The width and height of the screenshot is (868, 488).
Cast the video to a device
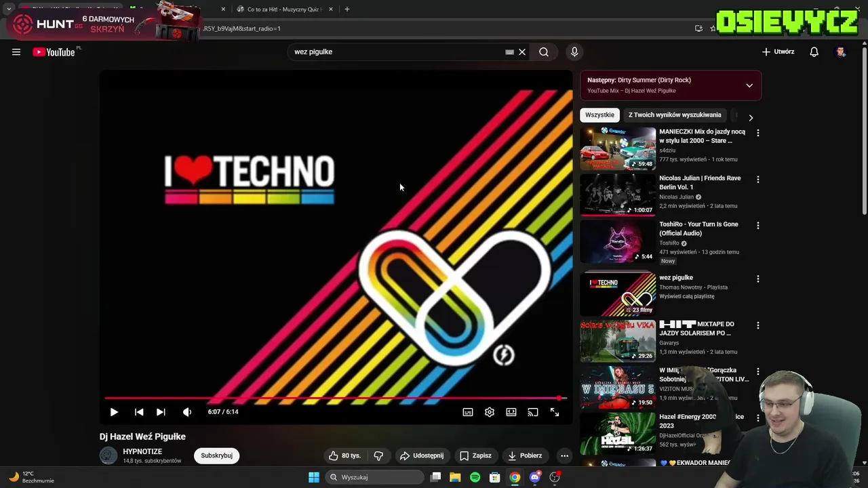pyautogui.click(x=533, y=411)
